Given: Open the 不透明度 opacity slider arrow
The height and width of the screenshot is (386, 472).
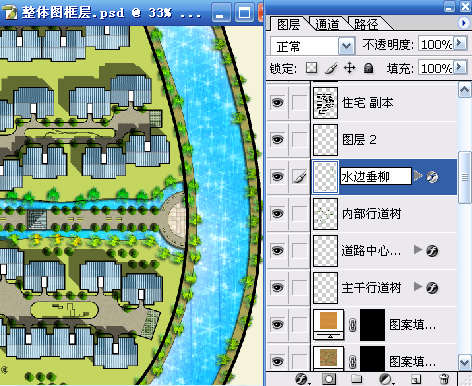Looking at the screenshot, I should [460, 43].
